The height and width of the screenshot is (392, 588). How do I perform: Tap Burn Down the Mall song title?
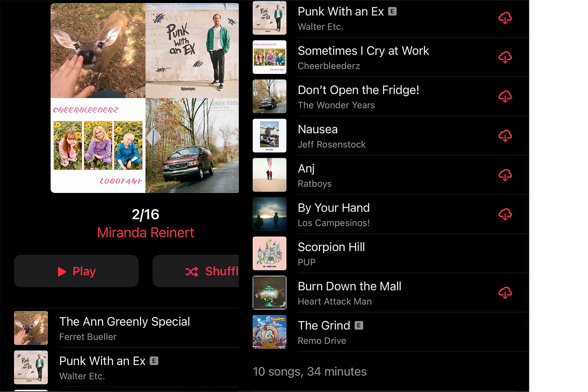pyautogui.click(x=349, y=286)
